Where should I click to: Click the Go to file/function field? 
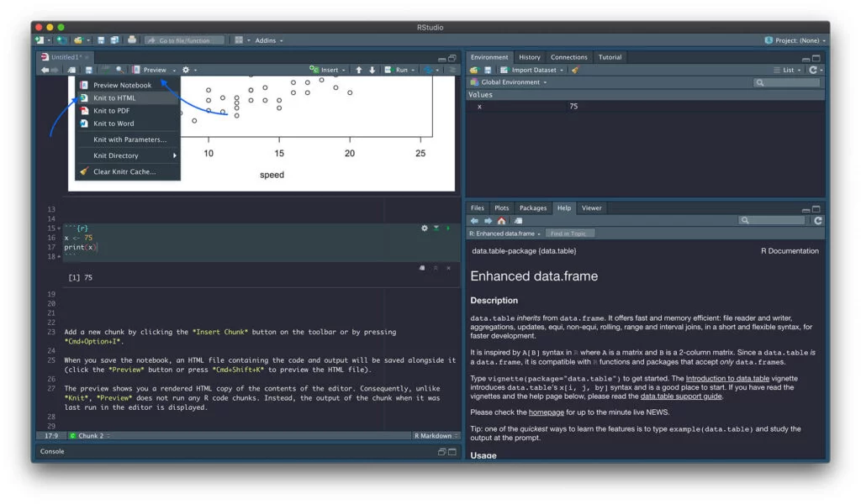tap(184, 40)
